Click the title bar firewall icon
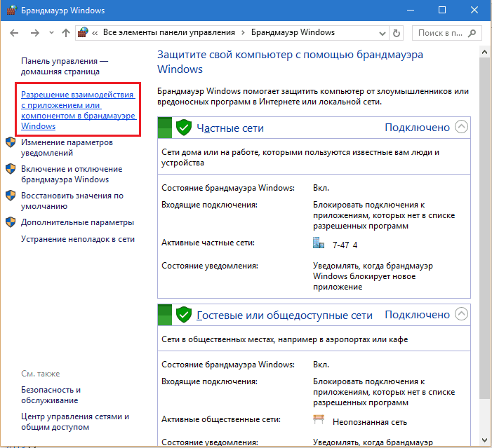This screenshot has height=448, width=492. [x=11, y=10]
